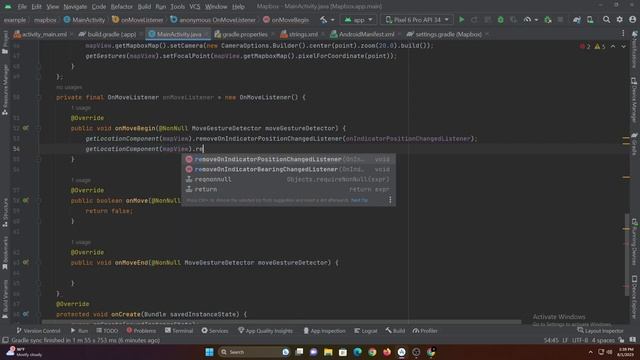Select removeOnIndicatorBearingChangedListener suggestion
The image size is (640, 360).
(x=289, y=169)
